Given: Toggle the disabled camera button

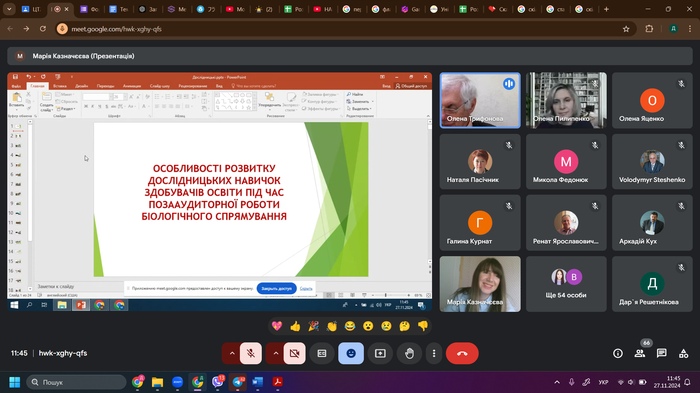Looking at the screenshot, I should click(295, 353).
